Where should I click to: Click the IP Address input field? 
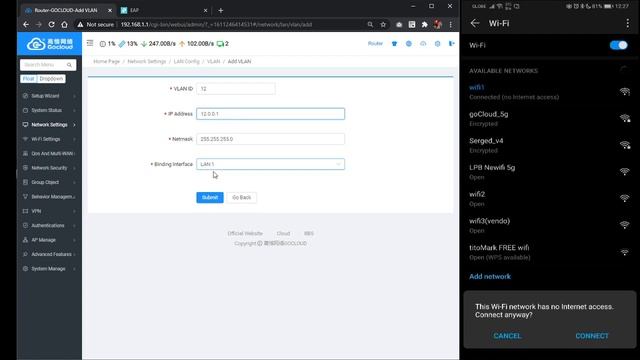pos(270,114)
